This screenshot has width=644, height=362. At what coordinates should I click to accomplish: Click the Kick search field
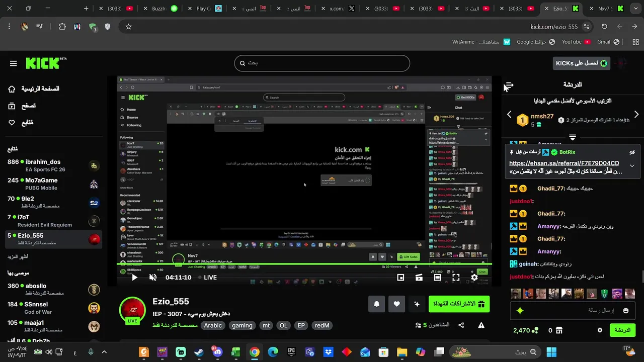(322, 63)
